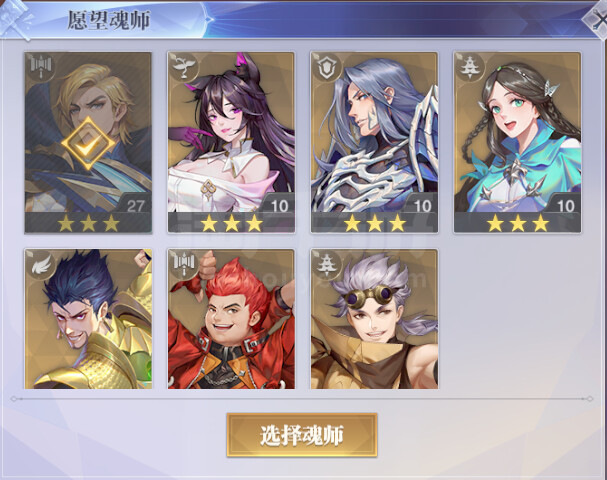The image size is (607, 480).
Task: Click the gold checkmark on the blonde soul master
Action: 88,143
